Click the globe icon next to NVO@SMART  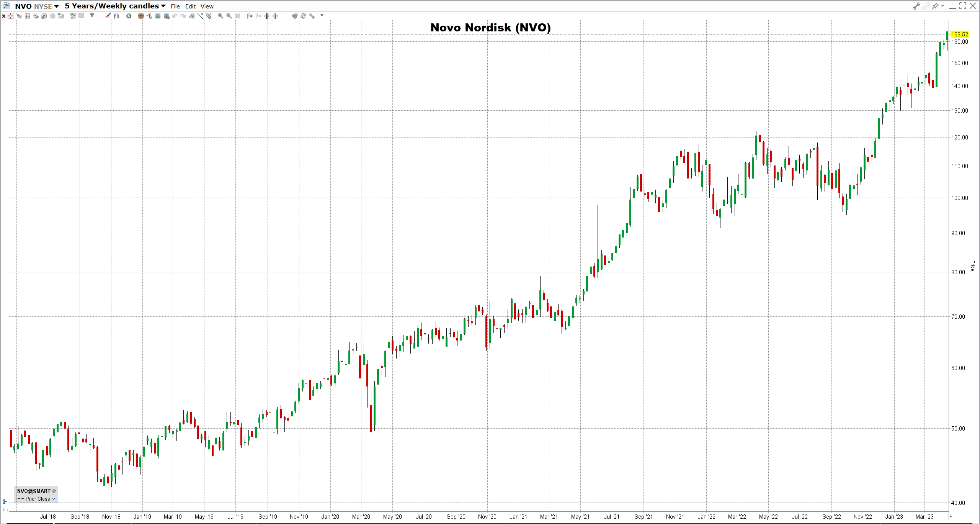pos(54,491)
